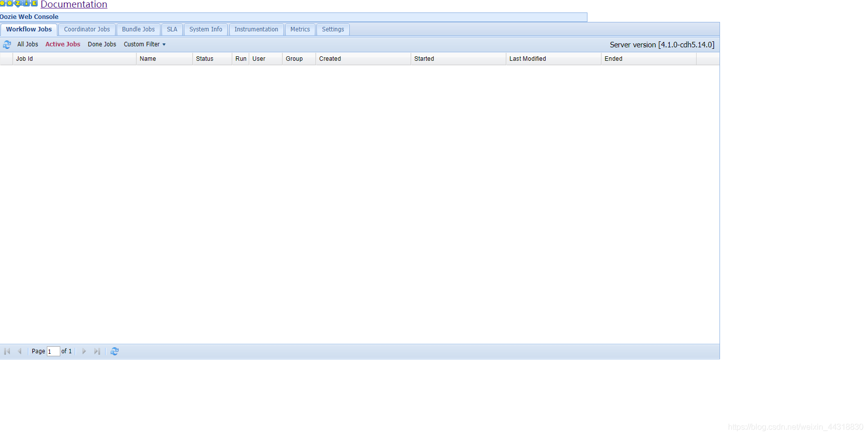Image resolution: width=868 pixels, height=436 pixels.
Task: Sort by the Run column header
Action: click(x=241, y=59)
